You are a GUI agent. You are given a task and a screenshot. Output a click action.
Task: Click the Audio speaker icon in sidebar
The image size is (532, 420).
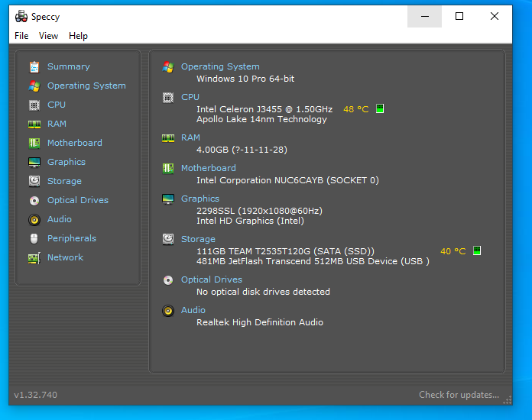[34, 219]
